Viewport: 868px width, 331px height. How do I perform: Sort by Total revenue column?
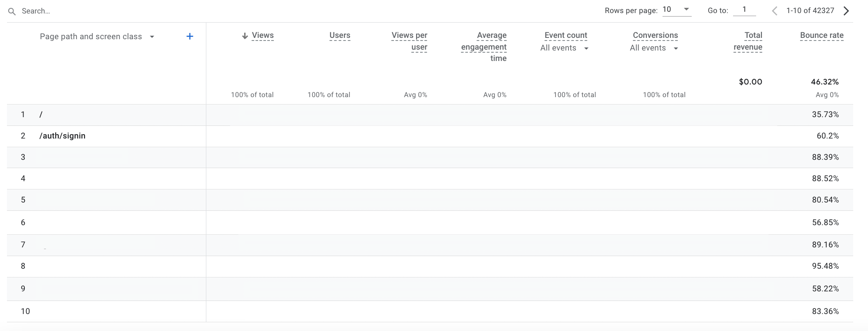coord(748,41)
